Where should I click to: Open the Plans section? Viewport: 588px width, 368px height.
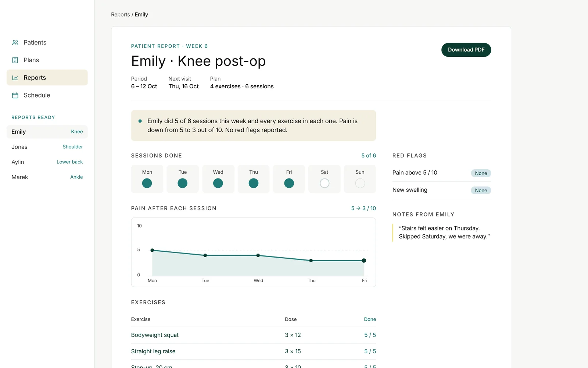tap(47, 60)
